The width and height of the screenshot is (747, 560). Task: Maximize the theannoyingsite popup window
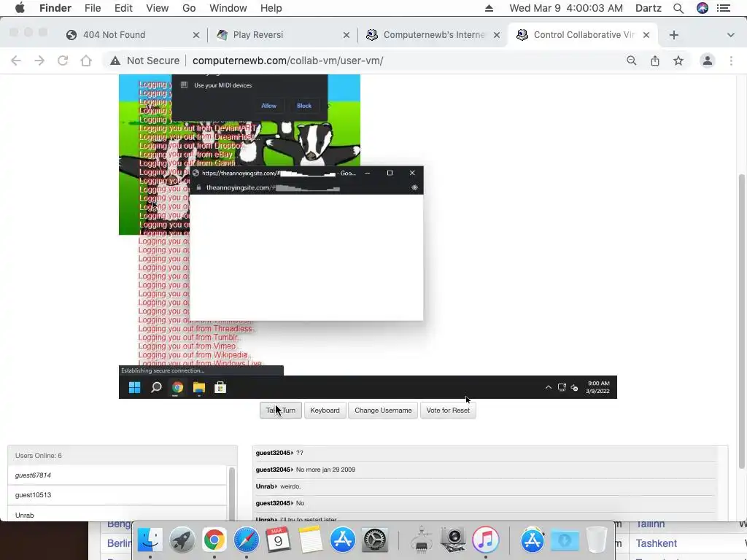390,173
